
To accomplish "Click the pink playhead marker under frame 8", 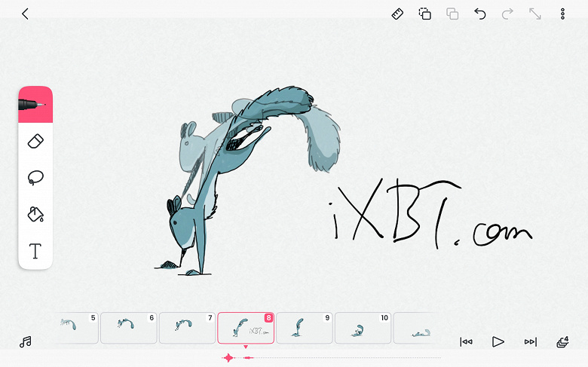I will 246,347.
